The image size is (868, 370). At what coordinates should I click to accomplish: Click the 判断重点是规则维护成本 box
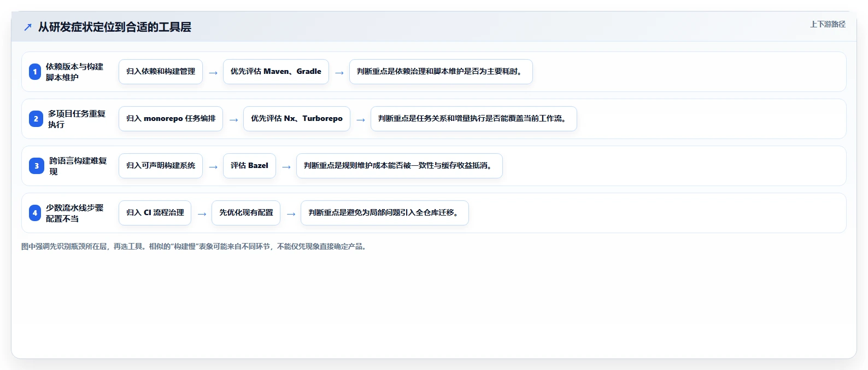[x=400, y=166]
